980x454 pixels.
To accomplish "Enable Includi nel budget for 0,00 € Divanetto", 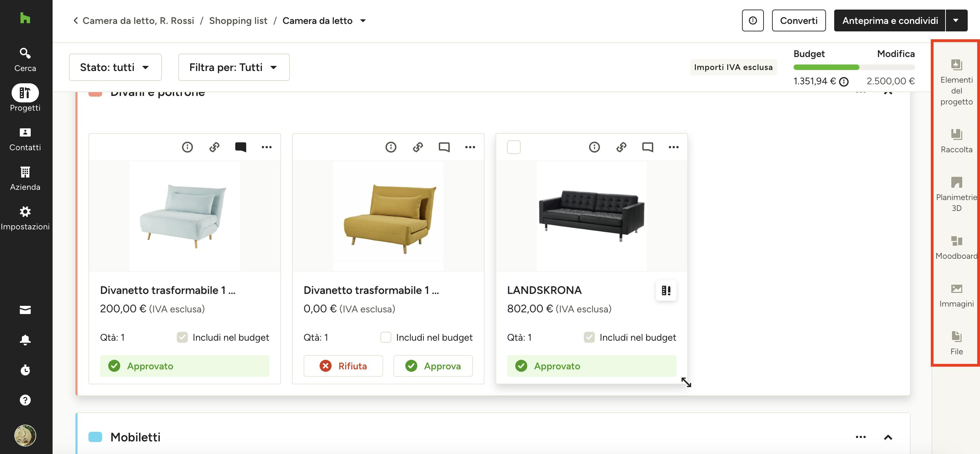I will pos(386,337).
